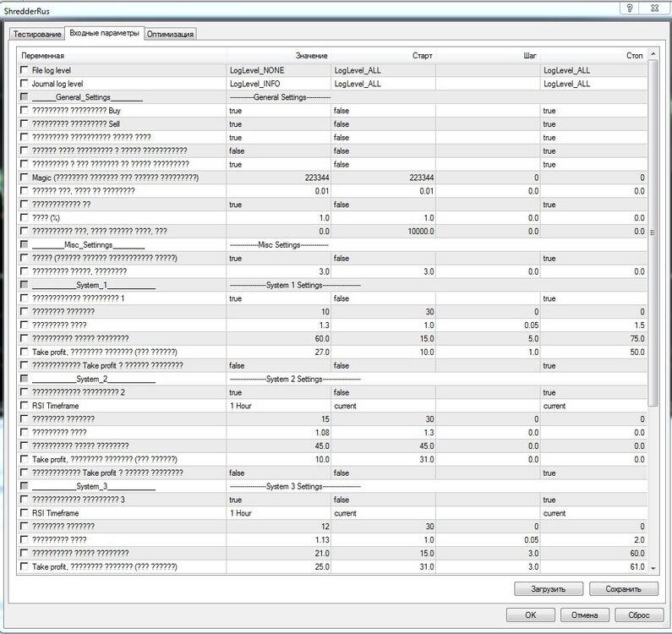Select the System 2 value 1.08
The width and height of the screenshot is (672, 634).
322,433
